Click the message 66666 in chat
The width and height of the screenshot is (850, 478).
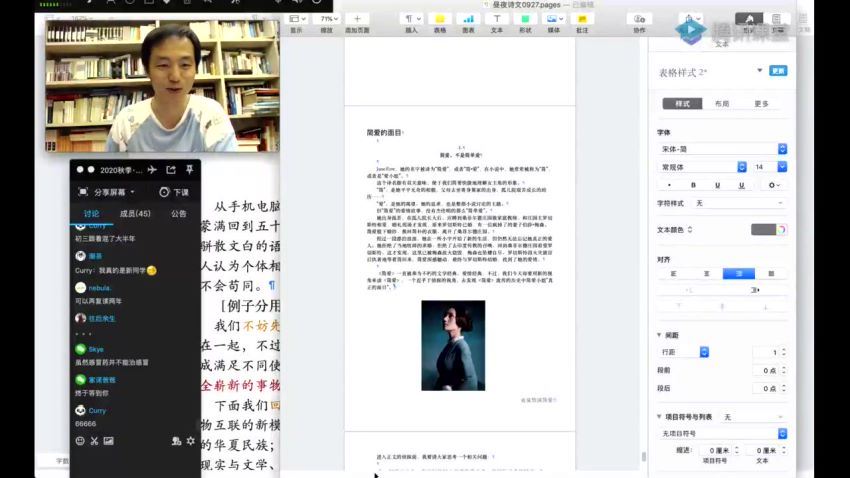coord(86,424)
